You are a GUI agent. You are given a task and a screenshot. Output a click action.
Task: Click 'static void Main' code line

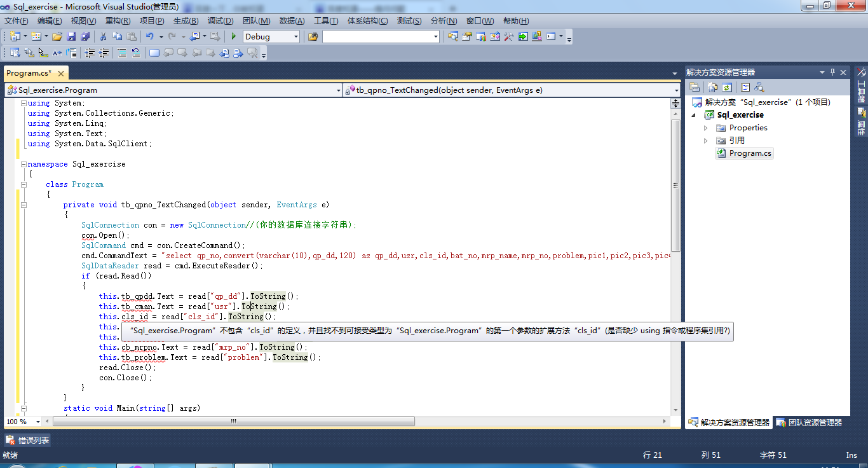click(x=132, y=408)
